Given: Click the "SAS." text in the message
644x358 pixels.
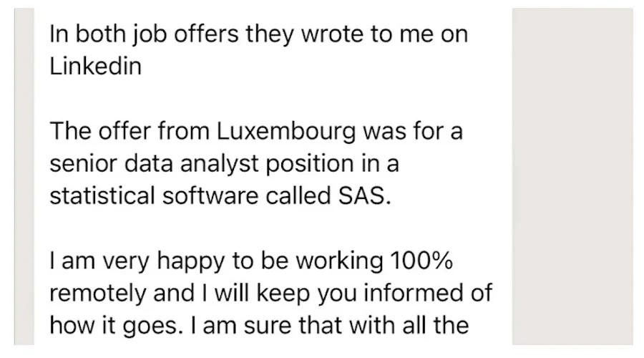Looking at the screenshot, I should (364, 195).
